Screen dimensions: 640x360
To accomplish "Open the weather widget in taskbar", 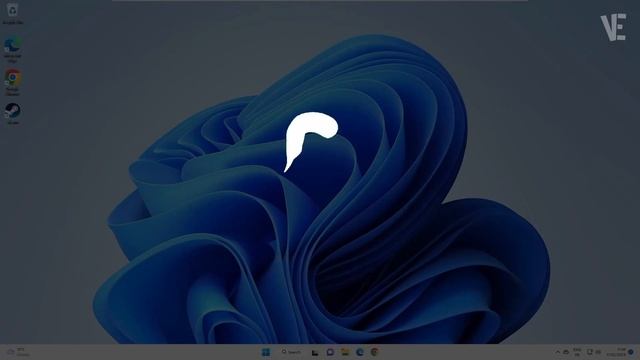I will [18, 352].
